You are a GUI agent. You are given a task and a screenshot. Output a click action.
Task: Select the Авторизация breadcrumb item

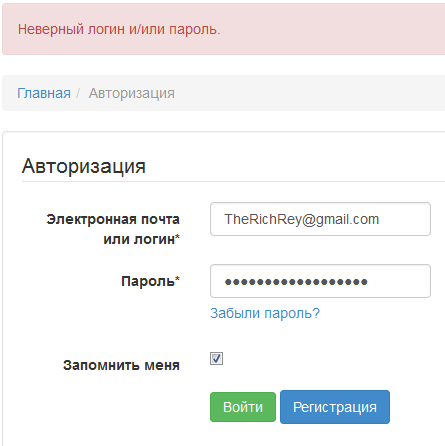[x=132, y=93]
